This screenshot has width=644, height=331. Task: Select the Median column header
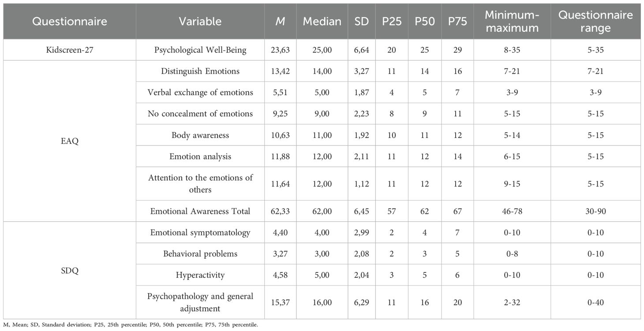322,21
